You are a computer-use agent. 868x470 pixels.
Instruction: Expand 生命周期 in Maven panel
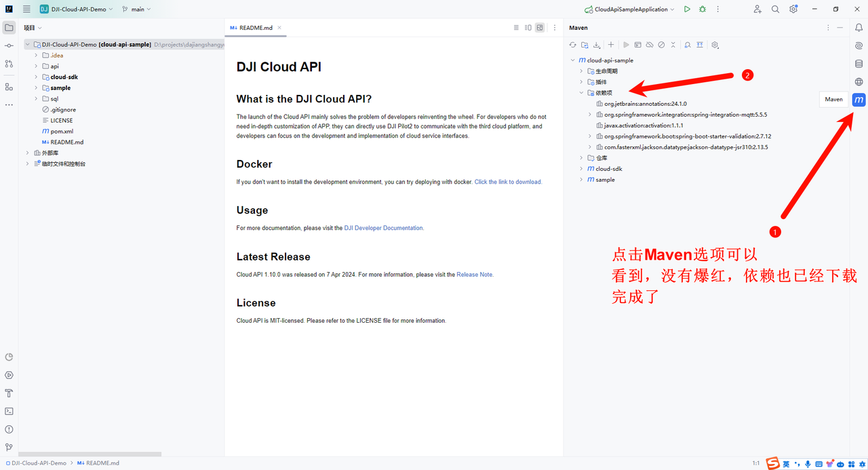581,71
